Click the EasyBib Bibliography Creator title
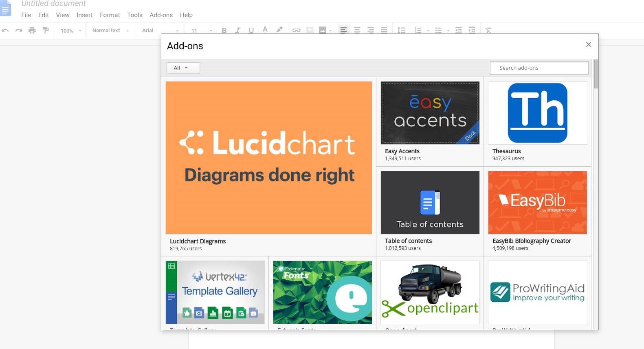The image size is (644, 349). coord(532,241)
